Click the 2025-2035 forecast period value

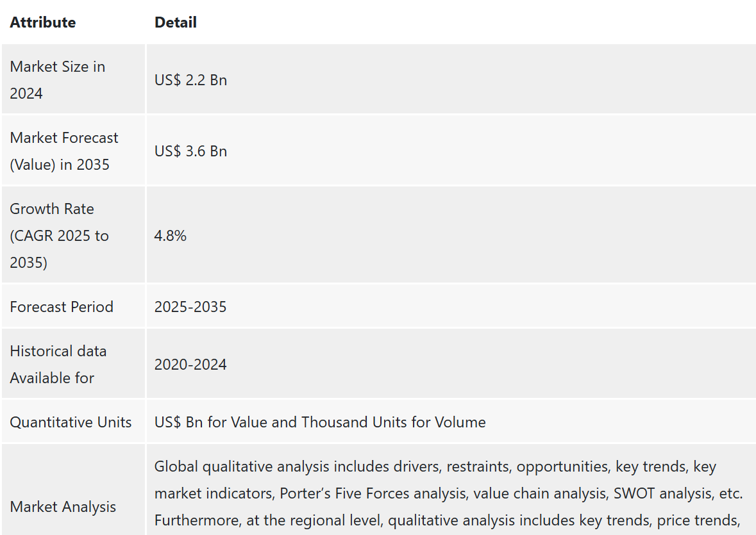[x=190, y=307]
